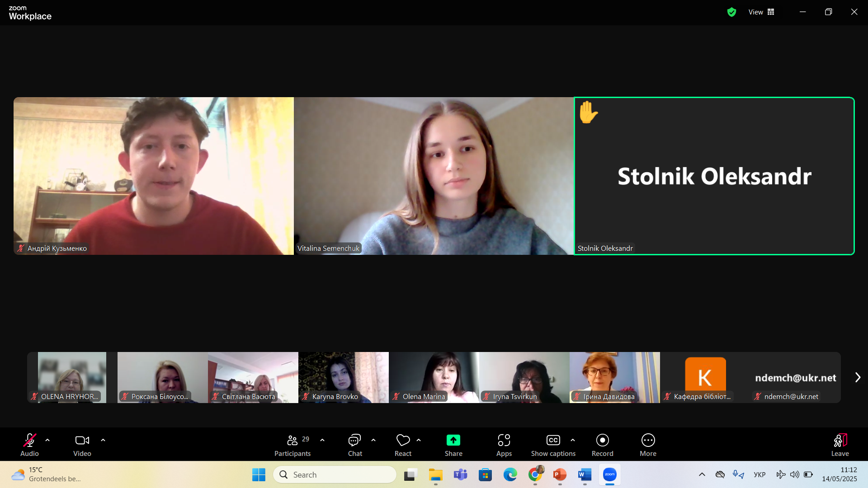The width and height of the screenshot is (868, 488).
Task: Show next page of participant thumbnails
Action: (858, 377)
